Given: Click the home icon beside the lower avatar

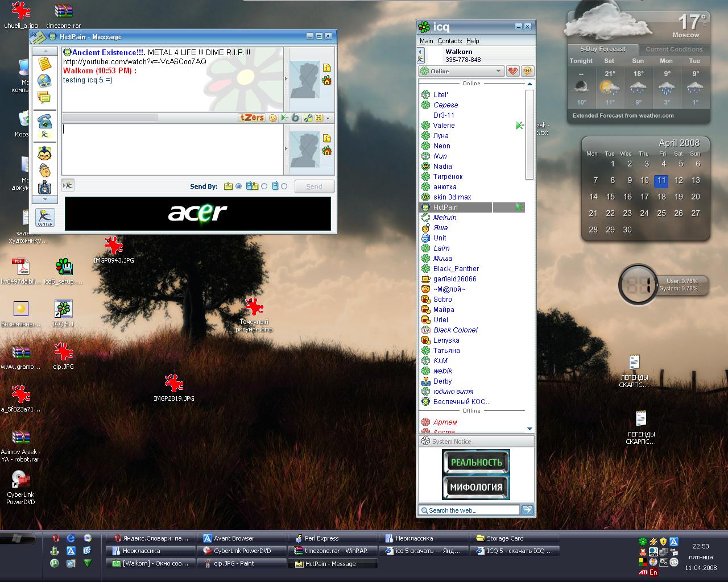Looking at the screenshot, I should coord(326,151).
